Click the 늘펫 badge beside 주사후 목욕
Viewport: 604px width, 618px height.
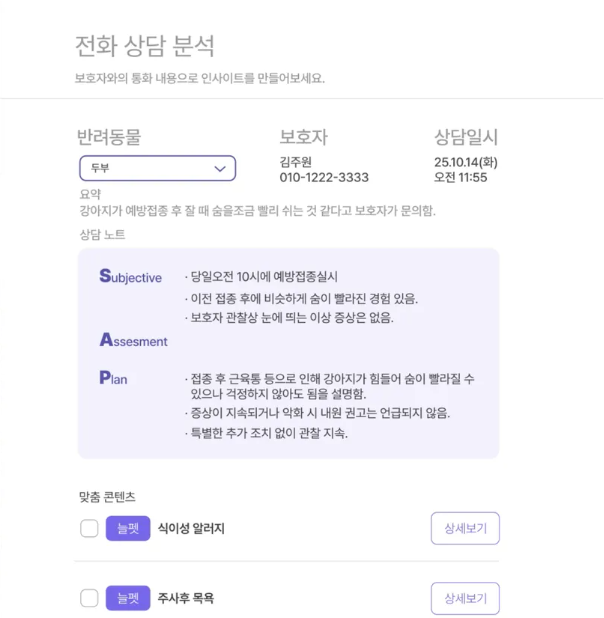click(127, 599)
